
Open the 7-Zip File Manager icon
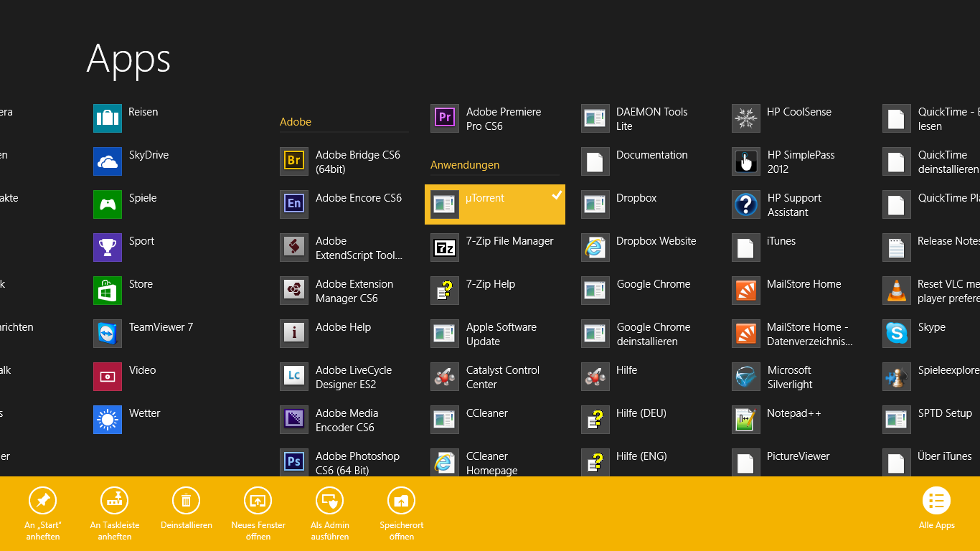(445, 248)
